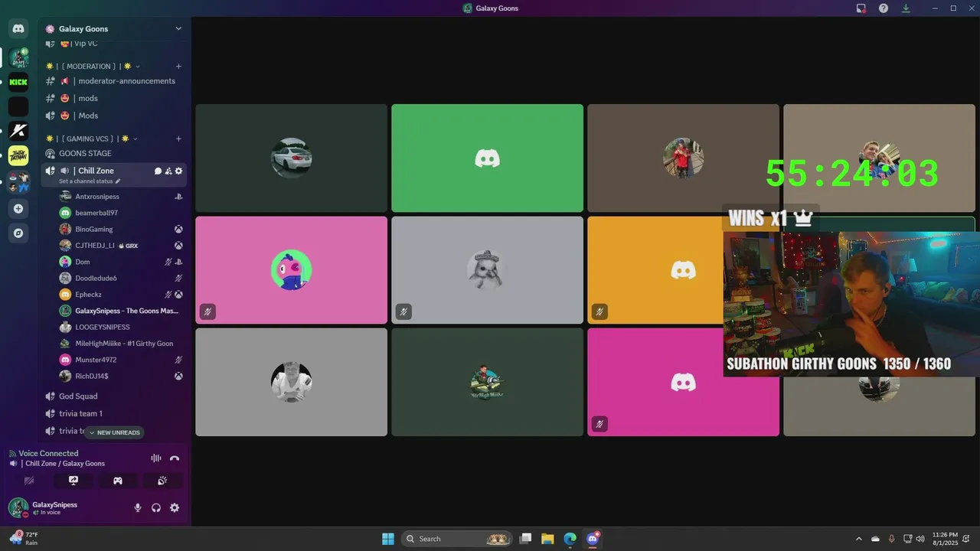Open Discord direct messages home
980x551 pixels.
[x=18, y=29]
